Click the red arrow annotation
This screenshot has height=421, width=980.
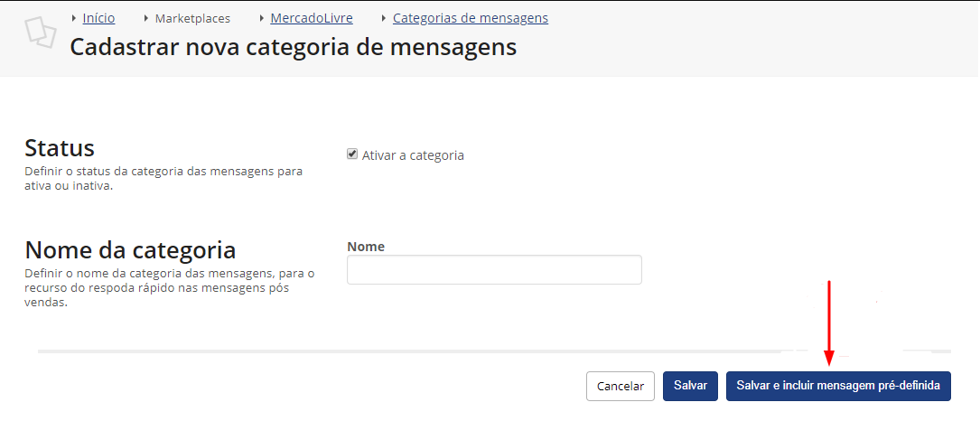(829, 323)
